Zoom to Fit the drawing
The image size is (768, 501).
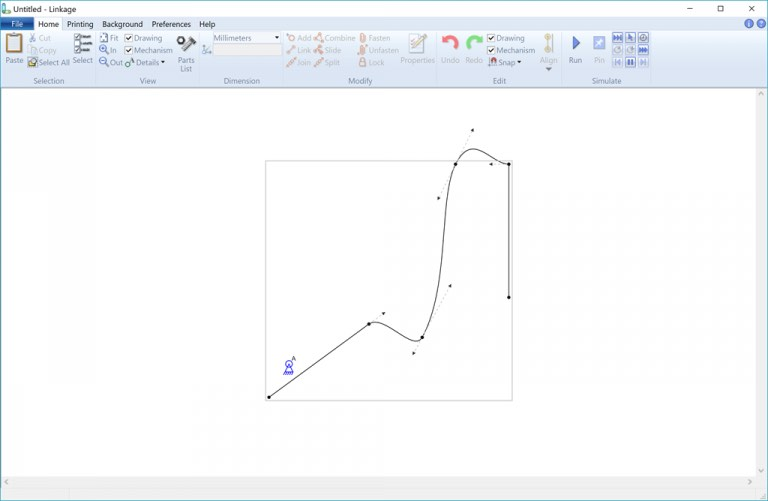108,38
